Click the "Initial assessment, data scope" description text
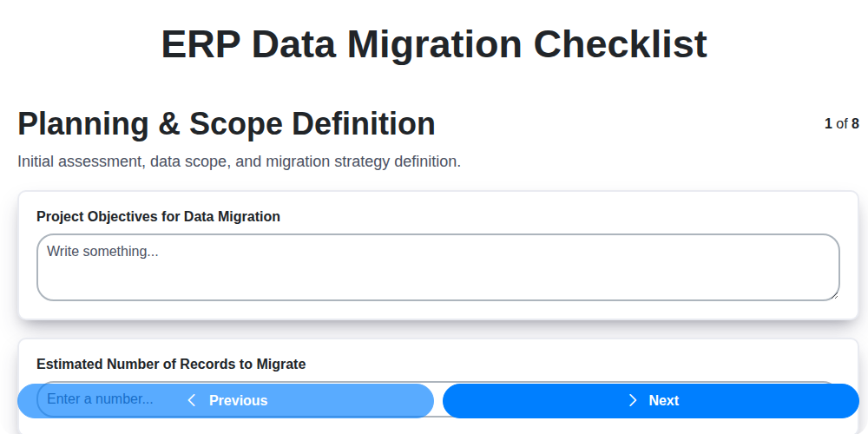The height and width of the screenshot is (434, 868). point(240,162)
